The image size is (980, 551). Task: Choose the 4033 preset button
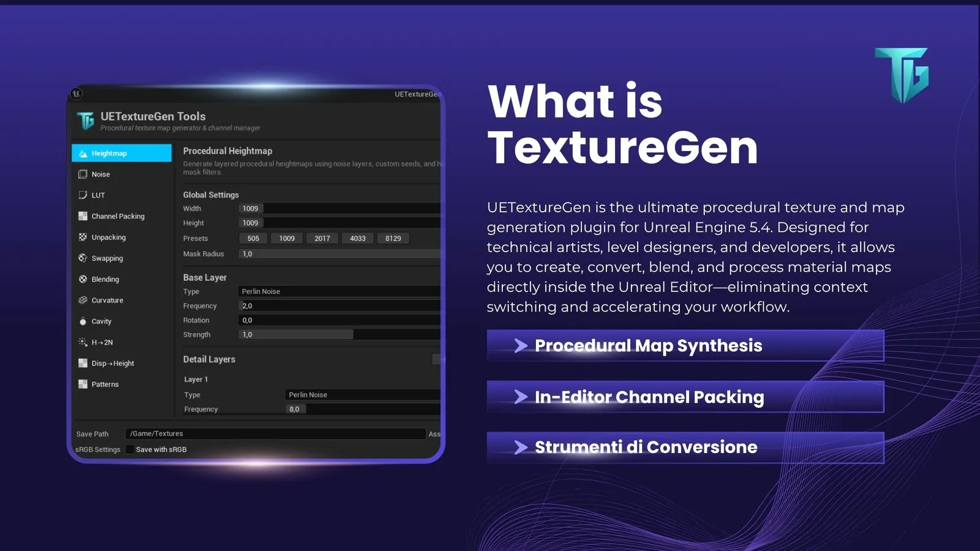tap(358, 239)
